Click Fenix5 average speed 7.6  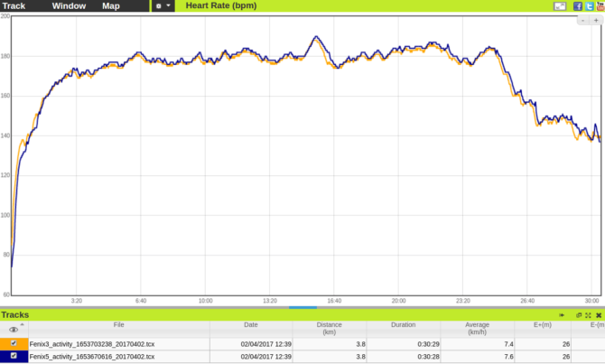tap(508, 356)
